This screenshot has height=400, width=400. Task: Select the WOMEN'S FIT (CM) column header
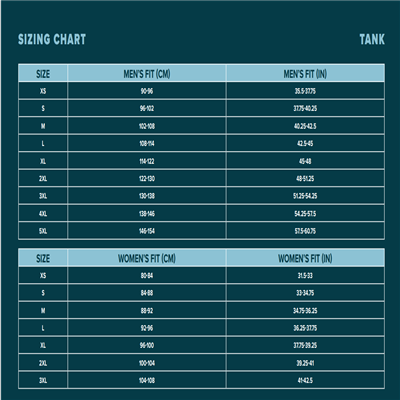147,258
